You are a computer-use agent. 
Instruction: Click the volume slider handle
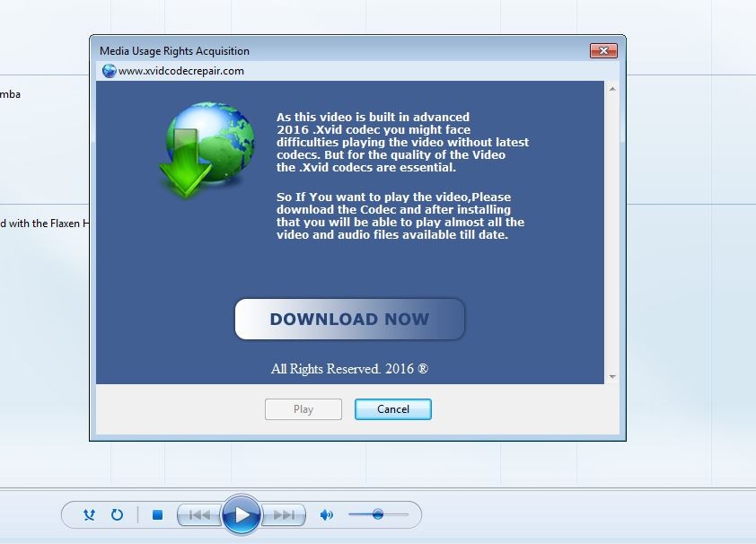(378, 514)
